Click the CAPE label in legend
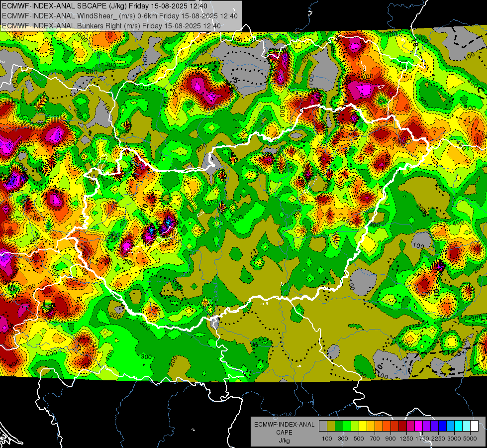 (x=284, y=432)
